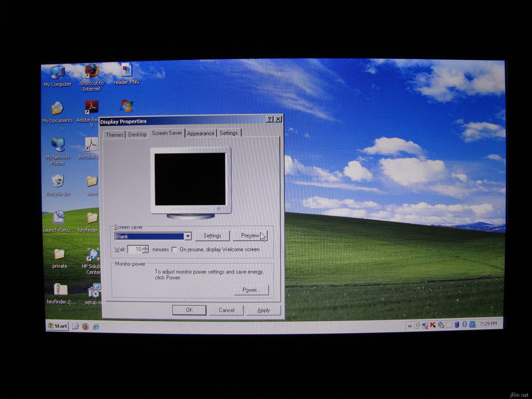The image size is (532, 399).
Task: Click the Power... button
Action: tap(251, 290)
